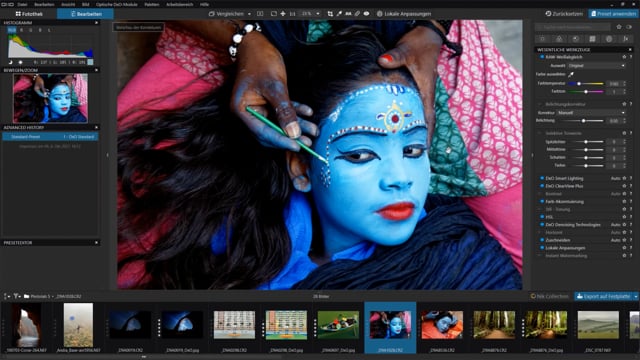Favorite the DxO Smart Lighting star
Image resolution: width=640 pixels, height=360 pixels.
(x=624, y=178)
